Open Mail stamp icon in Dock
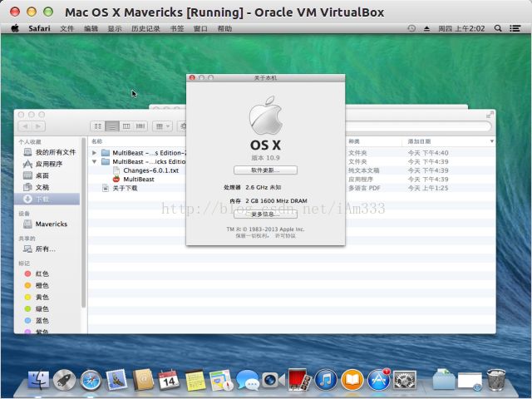This screenshot has width=532, height=399. [116, 380]
